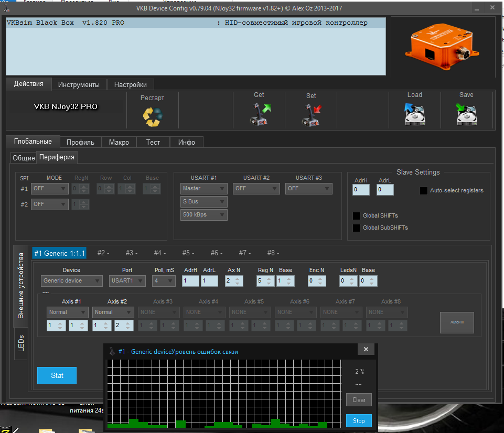Open the Внешние устройства vertical tab
504x433 pixels.
point(20,286)
